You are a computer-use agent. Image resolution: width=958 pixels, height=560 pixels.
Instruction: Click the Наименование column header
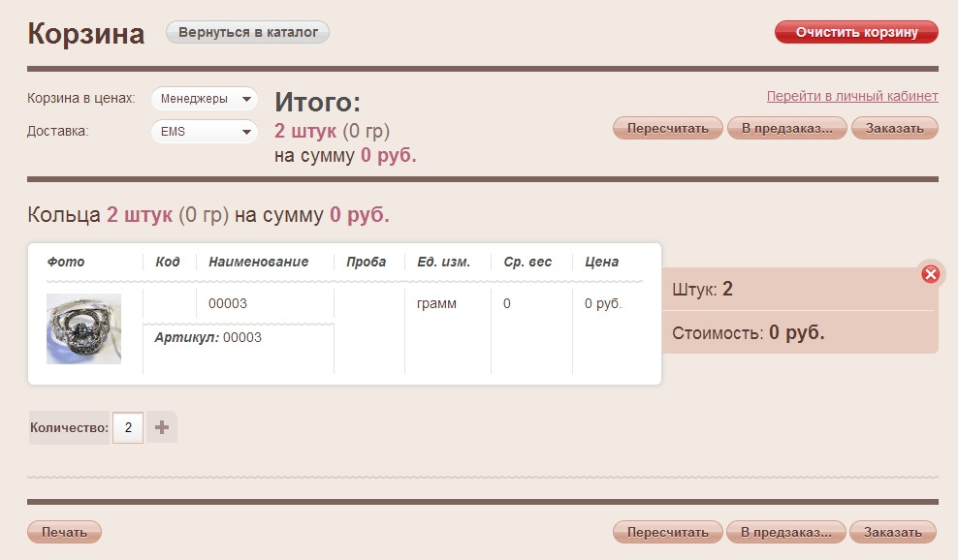click(x=259, y=262)
